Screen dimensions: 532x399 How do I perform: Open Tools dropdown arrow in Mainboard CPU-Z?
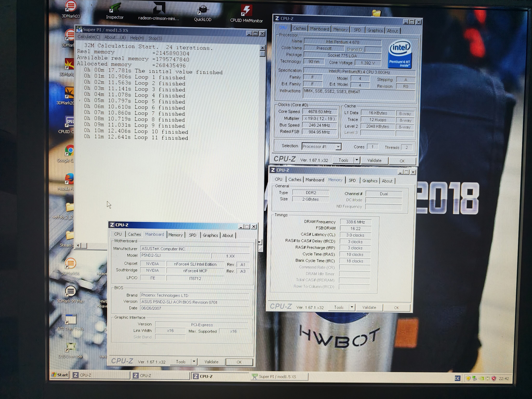click(x=194, y=361)
